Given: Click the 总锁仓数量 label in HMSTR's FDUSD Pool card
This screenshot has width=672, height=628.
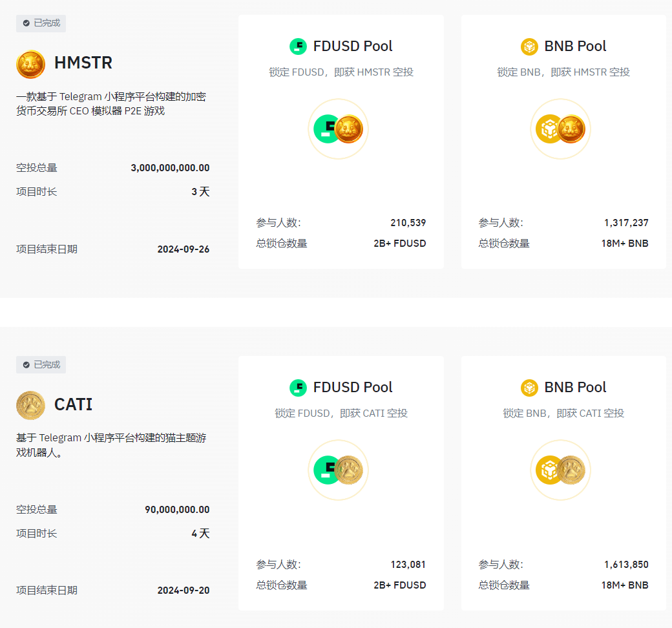Looking at the screenshot, I should (x=282, y=244).
